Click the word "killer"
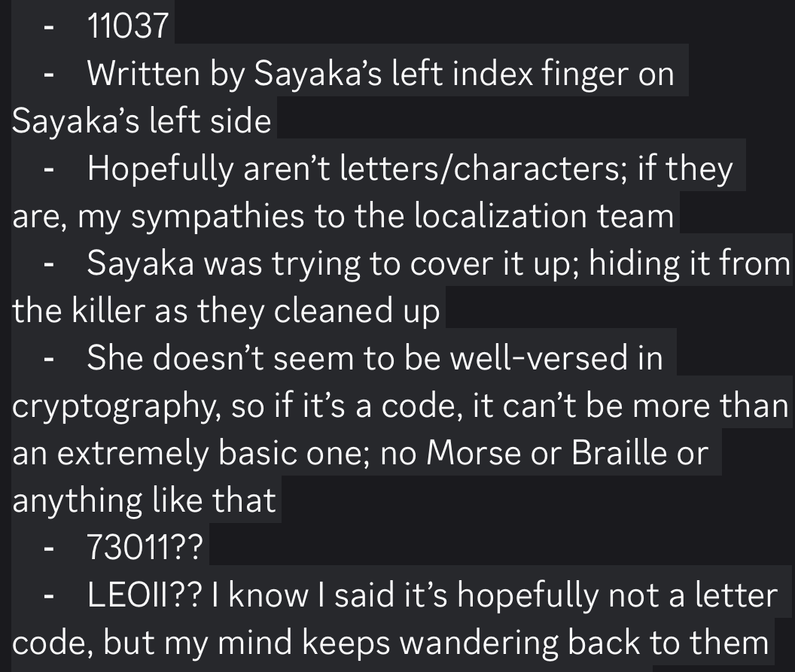The image size is (795, 672). pyautogui.click(x=108, y=310)
